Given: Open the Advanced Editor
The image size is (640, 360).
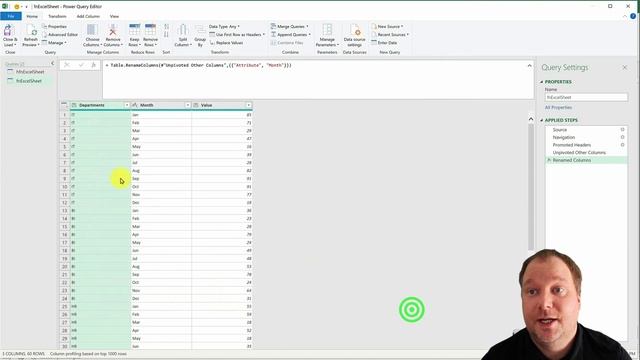Looking at the screenshot, I should 60,35.
